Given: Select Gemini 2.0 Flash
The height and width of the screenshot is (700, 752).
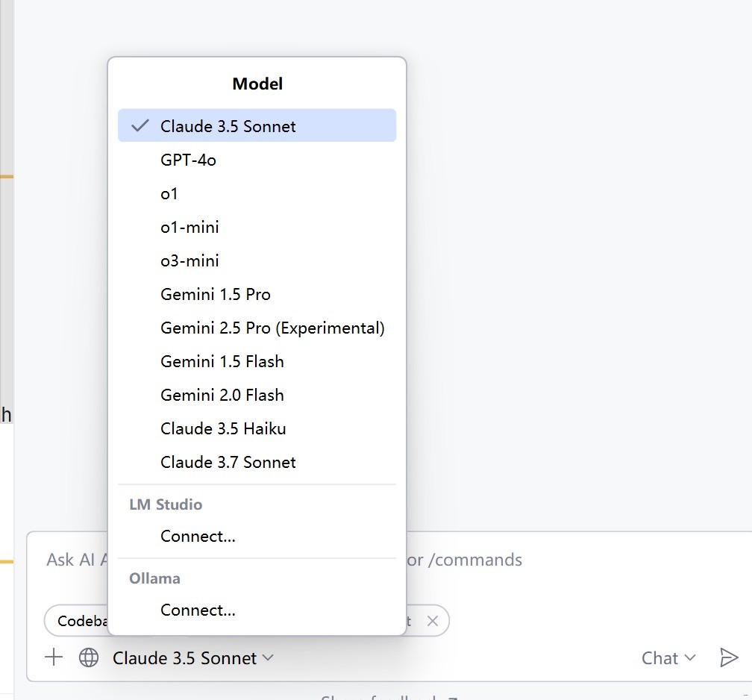Looking at the screenshot, I should point(222,395).
